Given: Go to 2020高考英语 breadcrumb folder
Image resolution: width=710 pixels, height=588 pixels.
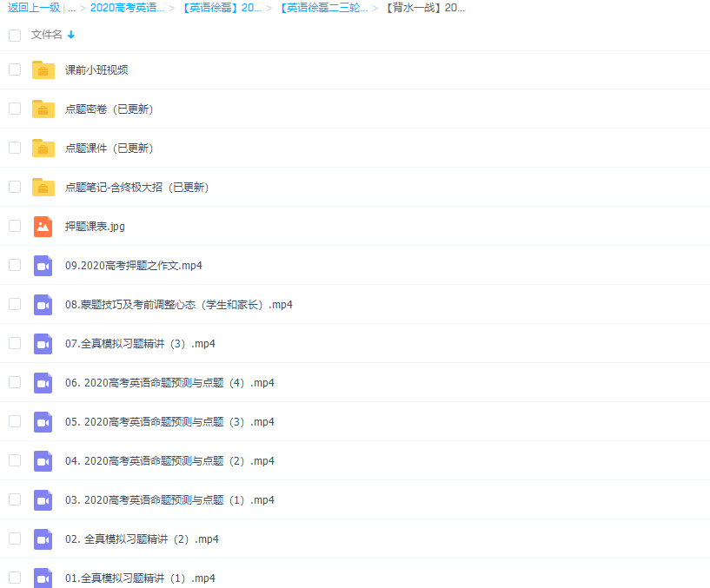Looking at the screenshot, I should [x=127, y=8].
